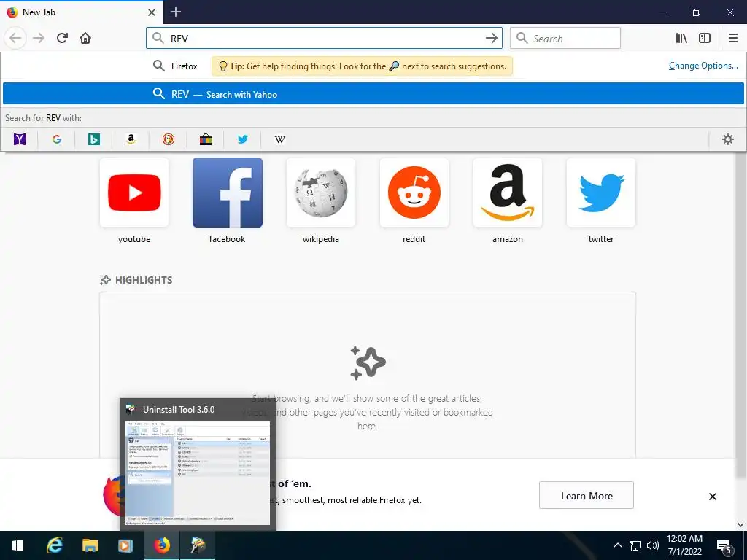Search REV with Amazon engine icon
The width and height of the screenshot is (747, 560).
tap(131, 139)
